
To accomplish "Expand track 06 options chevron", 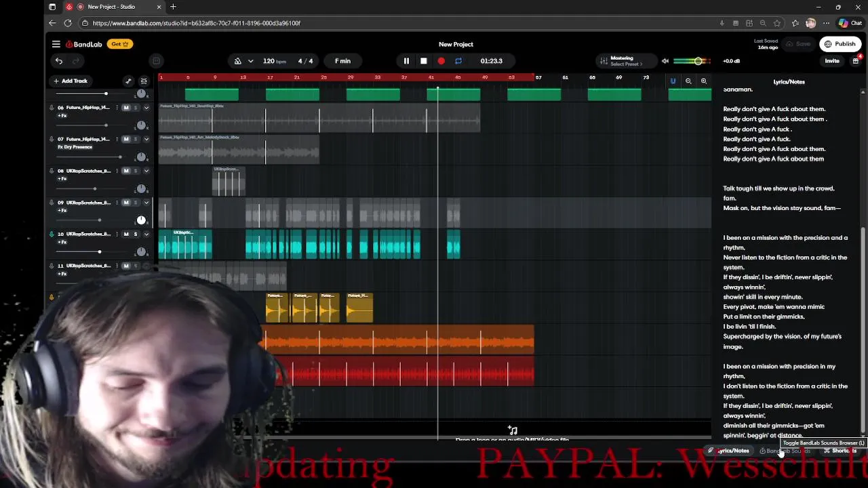I will pyautogui.click(x=146, y=108).
